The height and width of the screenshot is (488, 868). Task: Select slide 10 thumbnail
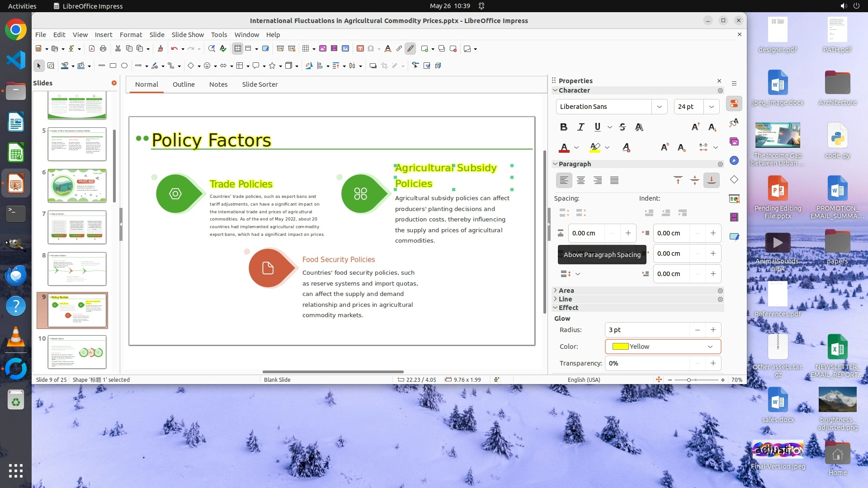77,352
